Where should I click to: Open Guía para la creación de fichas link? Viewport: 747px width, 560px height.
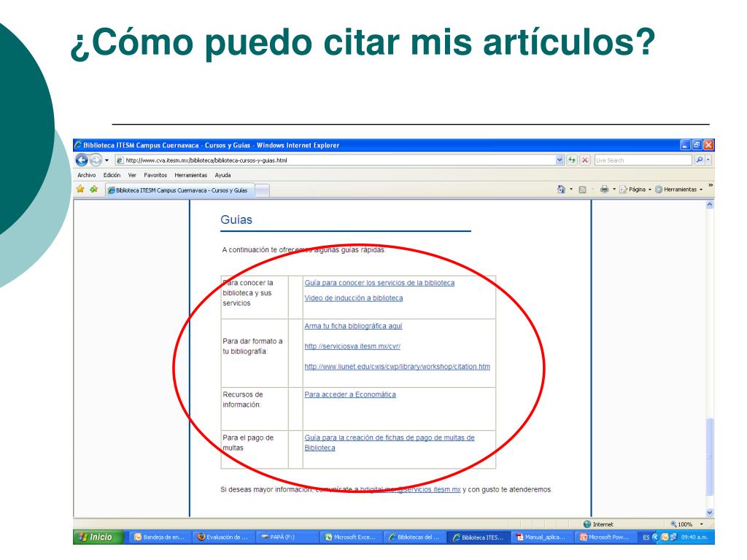[x=390, y=443]
